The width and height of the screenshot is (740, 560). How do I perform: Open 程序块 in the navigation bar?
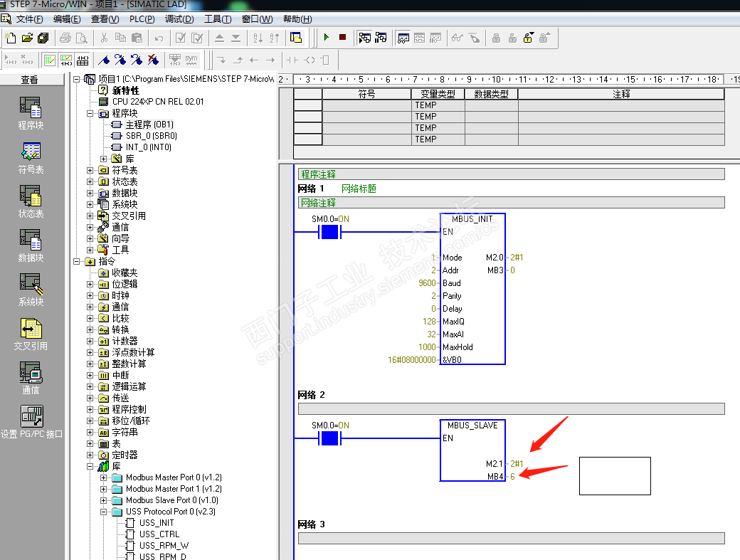tap(31, 113)
